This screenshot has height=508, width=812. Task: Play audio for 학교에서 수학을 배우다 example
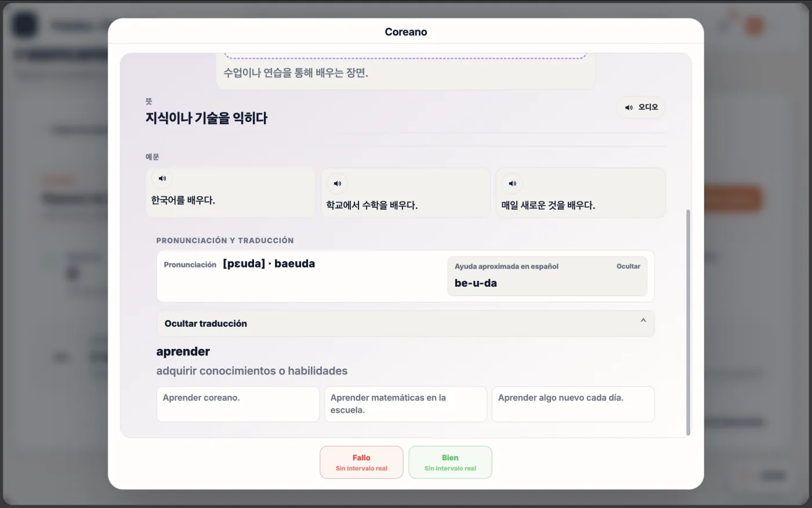point(338,183)
